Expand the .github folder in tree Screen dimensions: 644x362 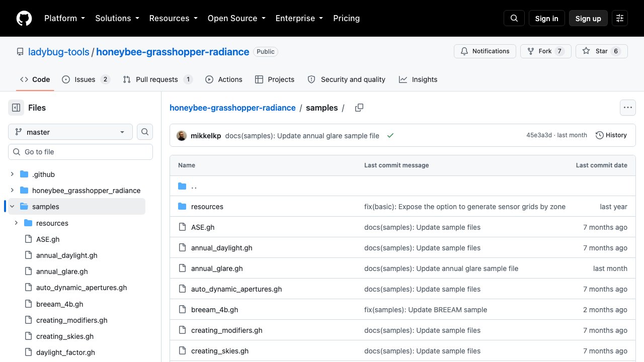(12, 174)
